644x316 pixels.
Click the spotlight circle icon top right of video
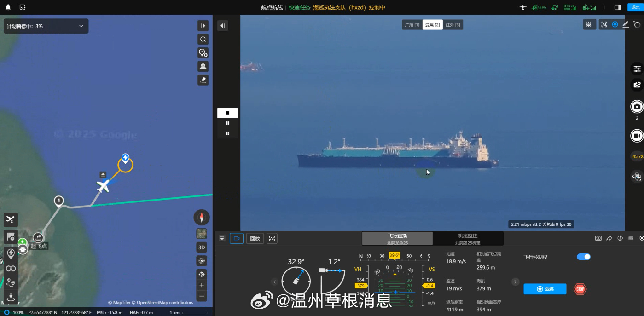point(637,25)
